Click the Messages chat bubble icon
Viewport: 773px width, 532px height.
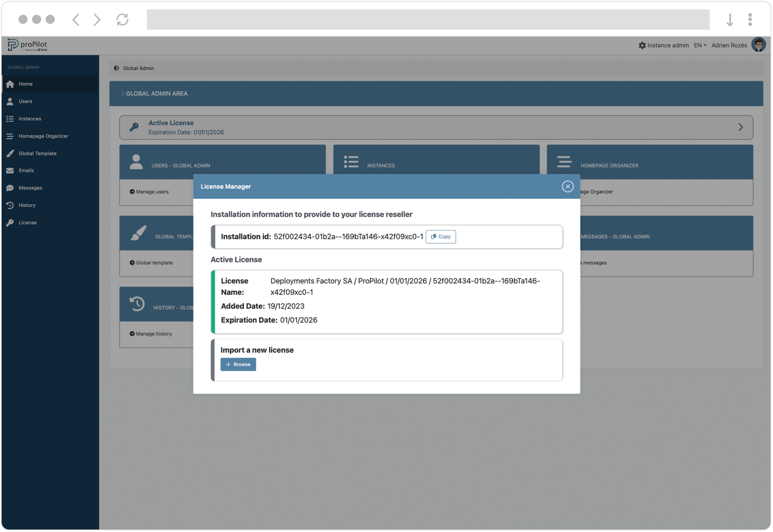(x=10, y=188)
